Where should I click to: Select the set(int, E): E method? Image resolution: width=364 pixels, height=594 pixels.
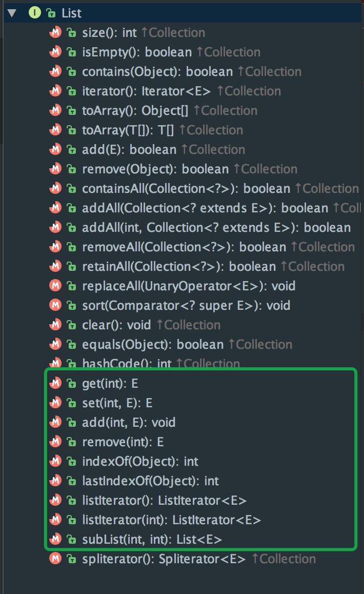click(117, 403)
